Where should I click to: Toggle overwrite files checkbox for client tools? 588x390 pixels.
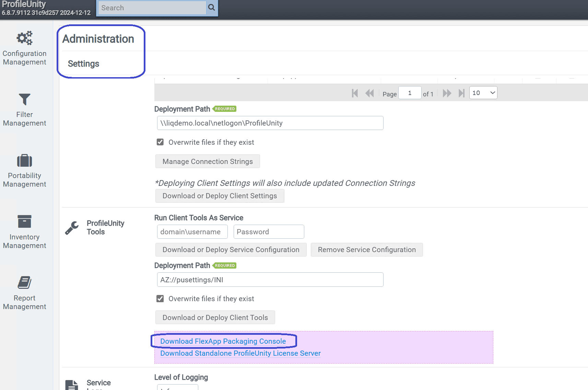pos(160,298)
